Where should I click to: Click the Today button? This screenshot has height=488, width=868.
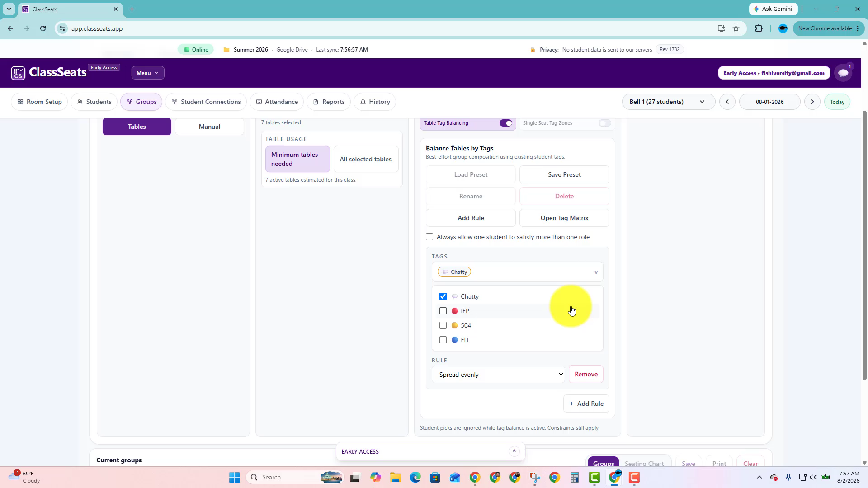coord(837,102)
